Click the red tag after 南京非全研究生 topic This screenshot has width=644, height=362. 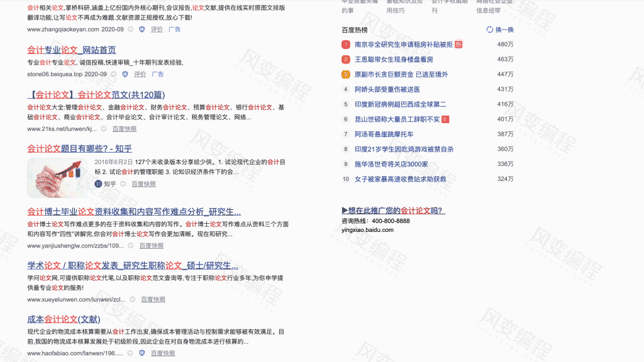(458, 45)
